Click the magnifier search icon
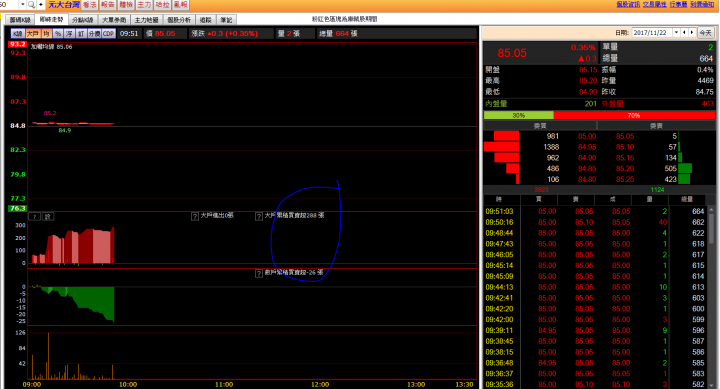This screenshot has height=389, width=720. tap(31, 5)
